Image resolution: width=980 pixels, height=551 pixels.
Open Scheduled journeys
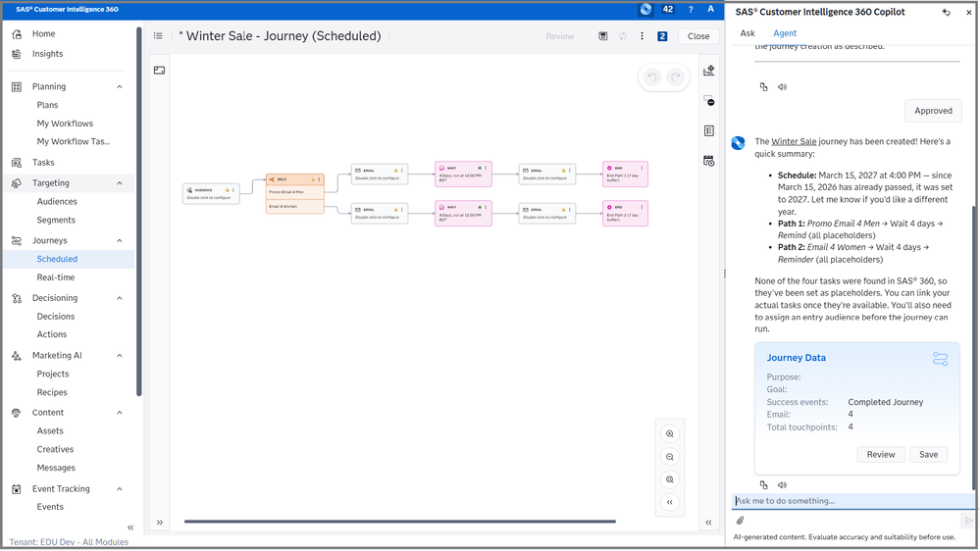[x=69, y=259]
